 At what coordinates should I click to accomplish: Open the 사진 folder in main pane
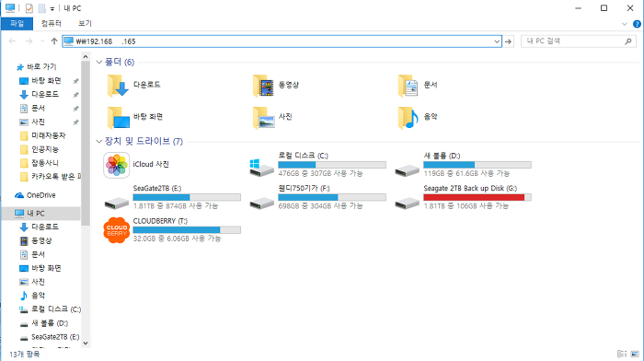point(272,117)
